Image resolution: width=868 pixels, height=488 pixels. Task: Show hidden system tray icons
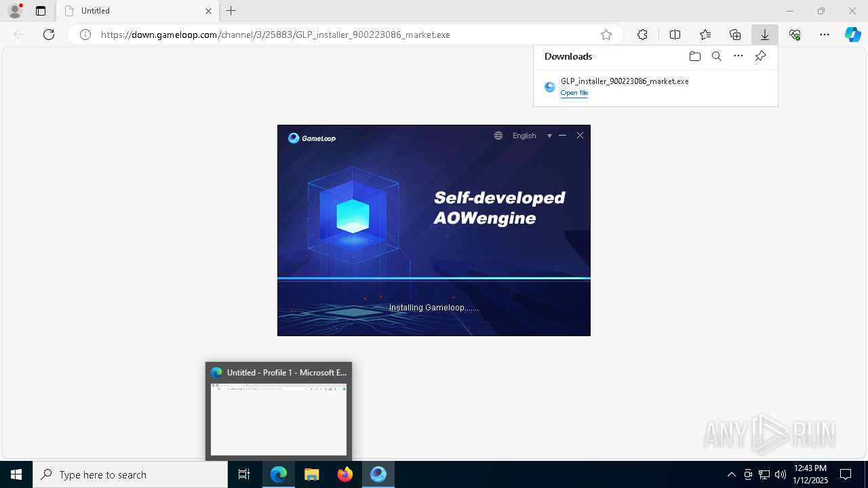coord(731,474)
